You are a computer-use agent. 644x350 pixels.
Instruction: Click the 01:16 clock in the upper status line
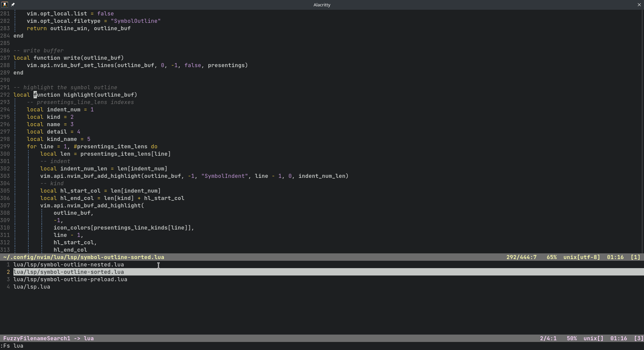pyautogui.click(x=615, y=257)
